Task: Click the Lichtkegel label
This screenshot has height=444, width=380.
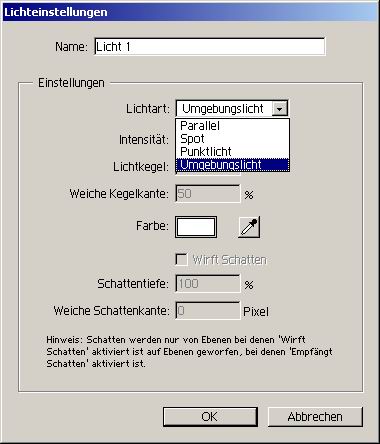Action: tap(141, 167)
